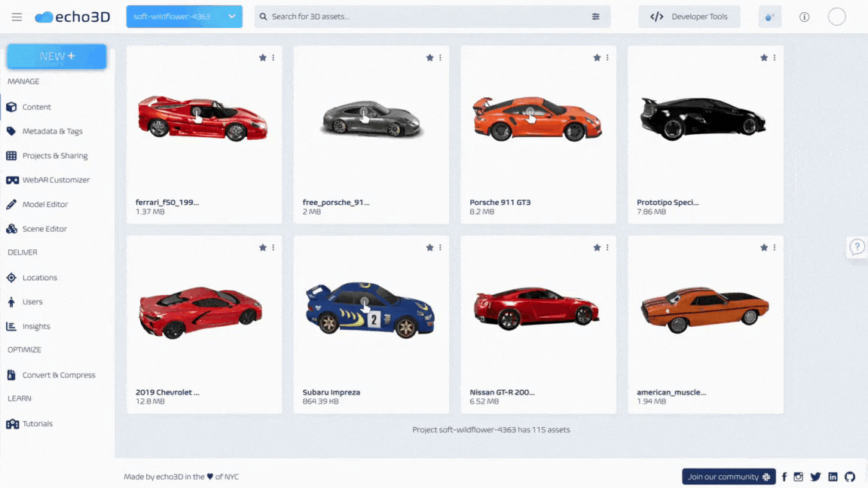The height and width of the screenshot is (488, 868).
Task: Open Developer Tools
Action: click(x=689, y=17)
